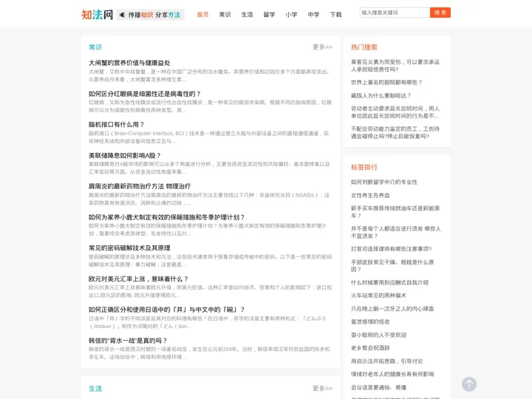Open hot search about 乘客见义勇为而受伤
The image size is (532, 399).
pyautogui.click(x=395, y=66)
